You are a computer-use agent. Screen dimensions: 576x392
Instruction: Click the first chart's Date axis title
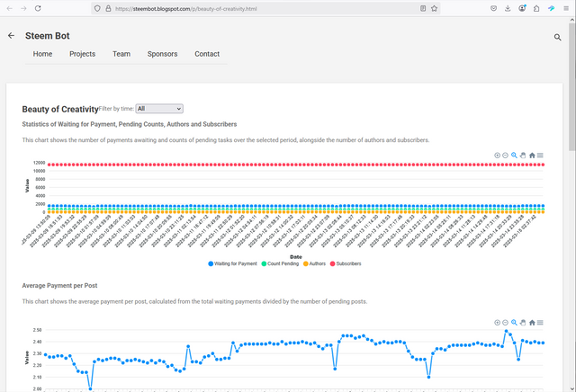[x=296, y=257]
